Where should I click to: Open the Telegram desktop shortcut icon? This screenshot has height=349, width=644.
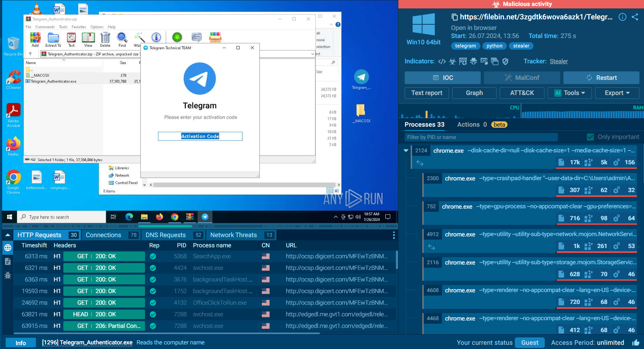pos(361,80)
